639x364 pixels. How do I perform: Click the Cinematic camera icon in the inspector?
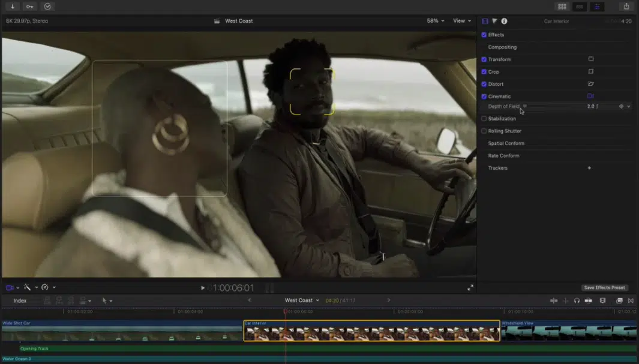pos(590,96)
